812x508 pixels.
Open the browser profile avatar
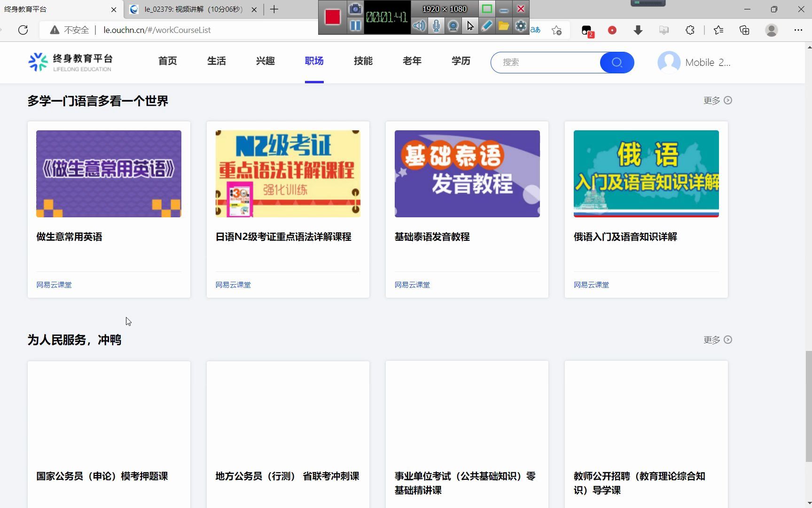(x=772, y=30)
